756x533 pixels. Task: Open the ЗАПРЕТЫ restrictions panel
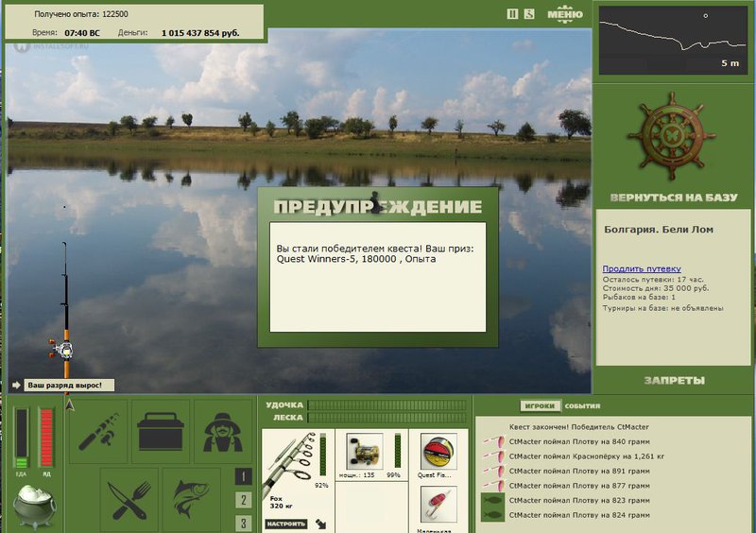(x=674, y=381)
